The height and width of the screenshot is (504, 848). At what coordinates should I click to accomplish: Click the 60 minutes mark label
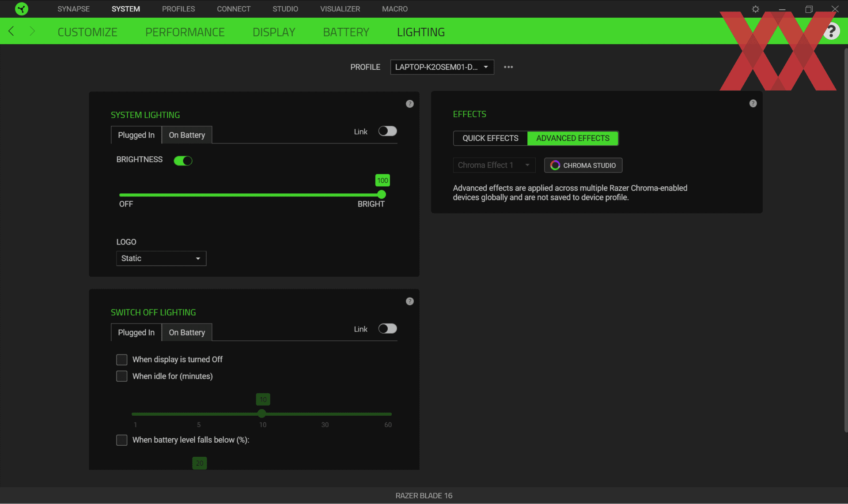[388, 425]
